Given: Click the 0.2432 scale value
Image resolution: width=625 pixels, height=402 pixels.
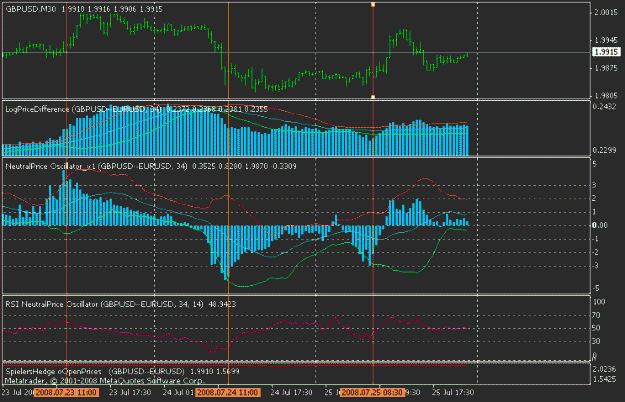Looking at the screenshot, I should pos(604,106).
